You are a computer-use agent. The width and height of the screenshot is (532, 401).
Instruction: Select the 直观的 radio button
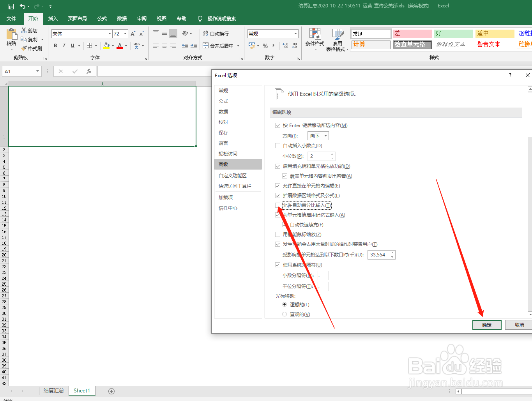tap(285, 314)
